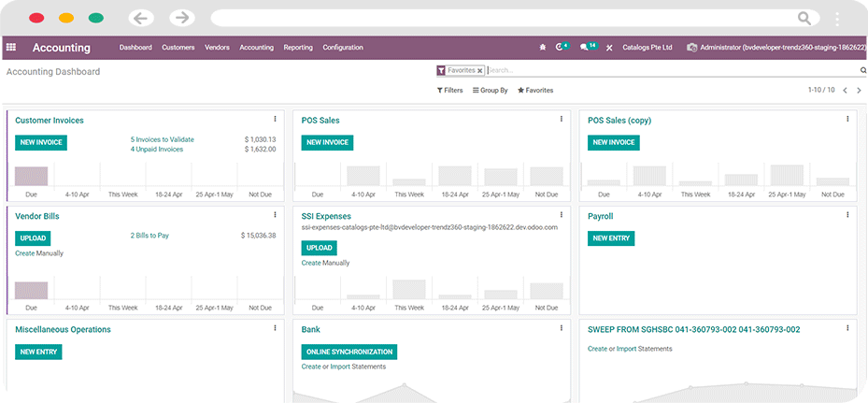Open Customer Invoices card title
The image size is (868, 403).
click(x=50, y=121)
